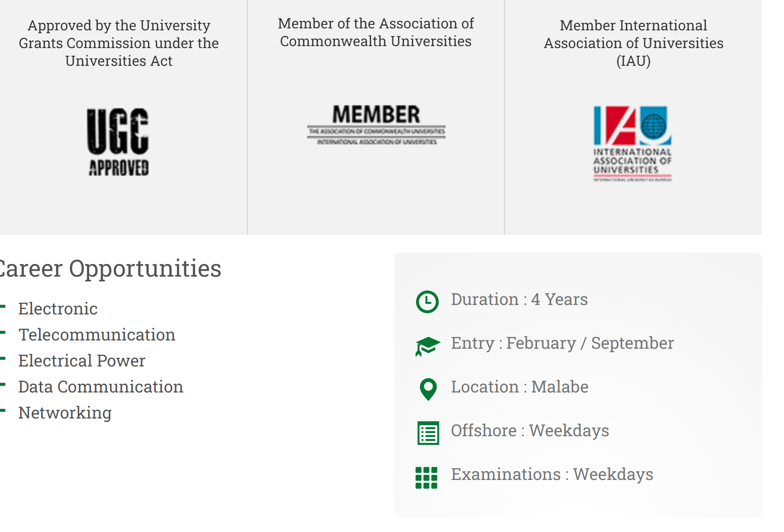Click the grid icon beside Examinations
784x532 pixels.
(x=426, y=478)
